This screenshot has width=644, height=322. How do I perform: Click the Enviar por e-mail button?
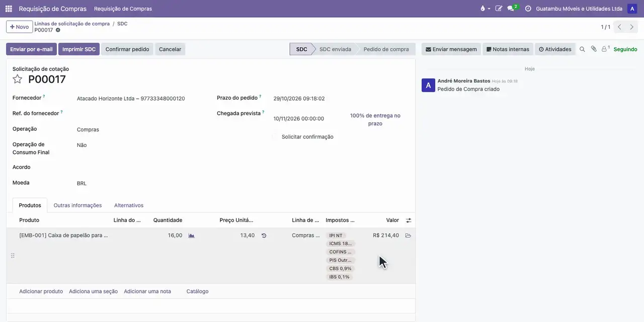pos(31,49)
